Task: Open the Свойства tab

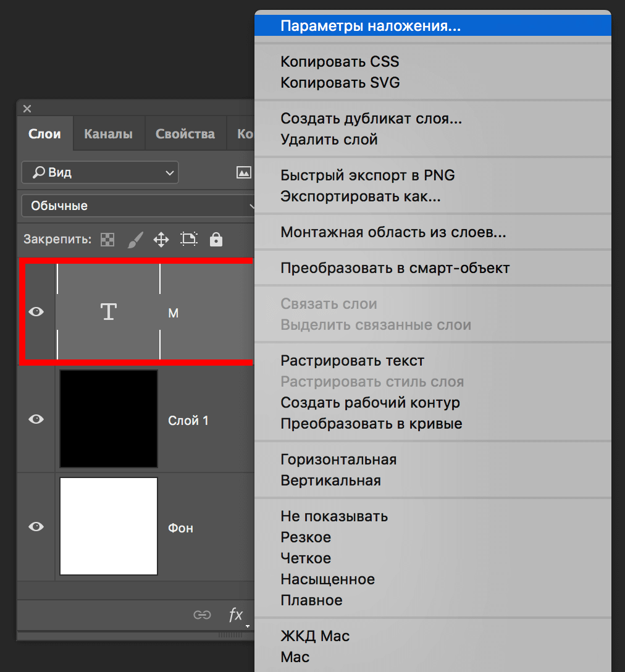Action: pos(185,134)
